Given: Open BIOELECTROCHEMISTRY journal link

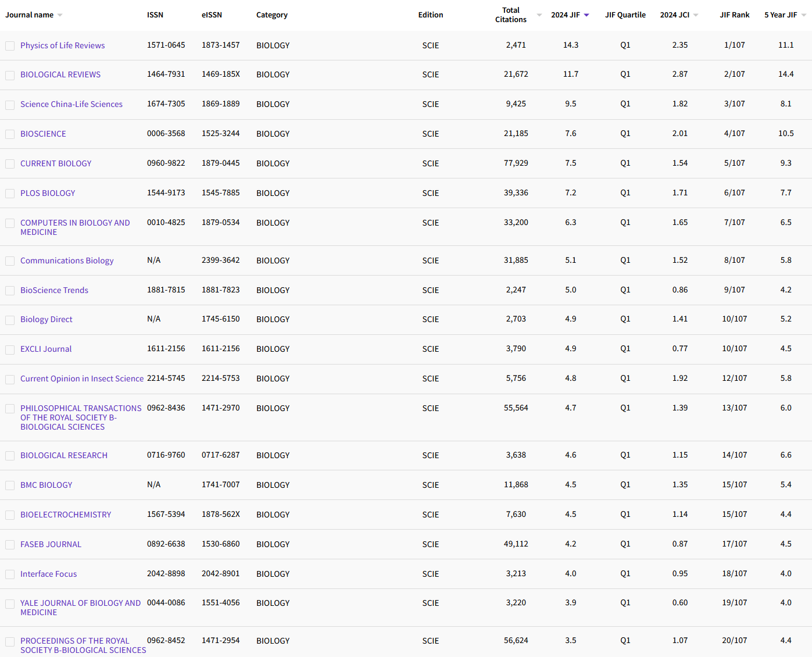Looking at the screenshot, I should (x=66, y=515).
